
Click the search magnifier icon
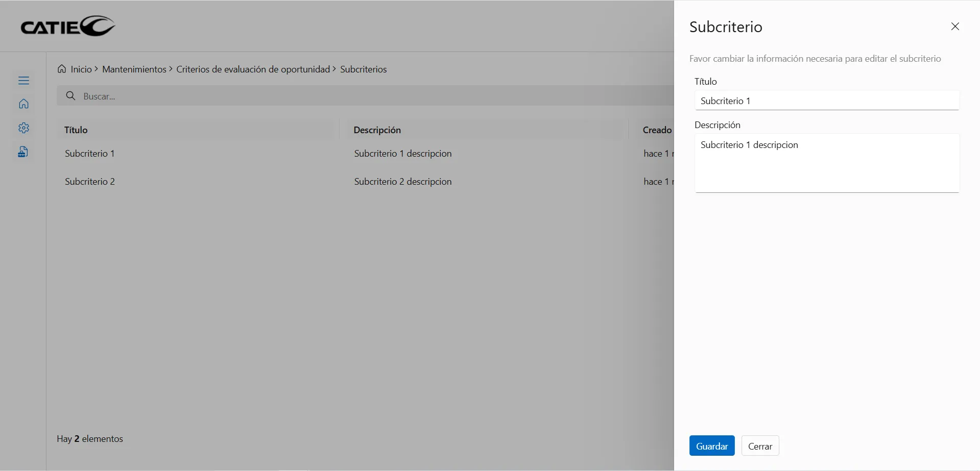tap(71, 96)
